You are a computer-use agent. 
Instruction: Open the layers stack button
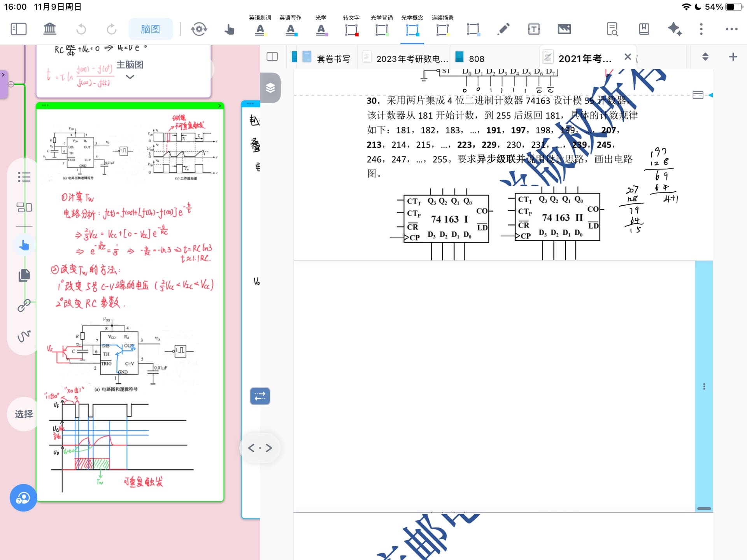tap(270, 88)
